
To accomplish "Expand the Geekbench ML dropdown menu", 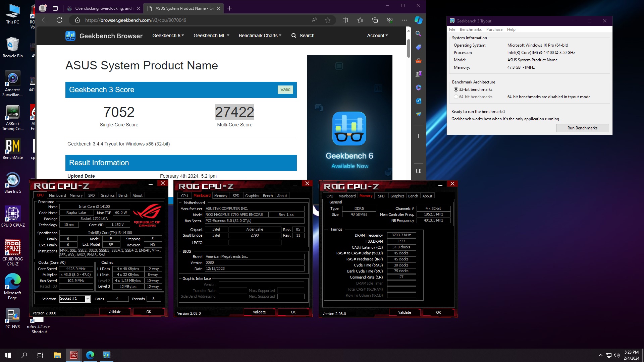I will click(211, 36).
